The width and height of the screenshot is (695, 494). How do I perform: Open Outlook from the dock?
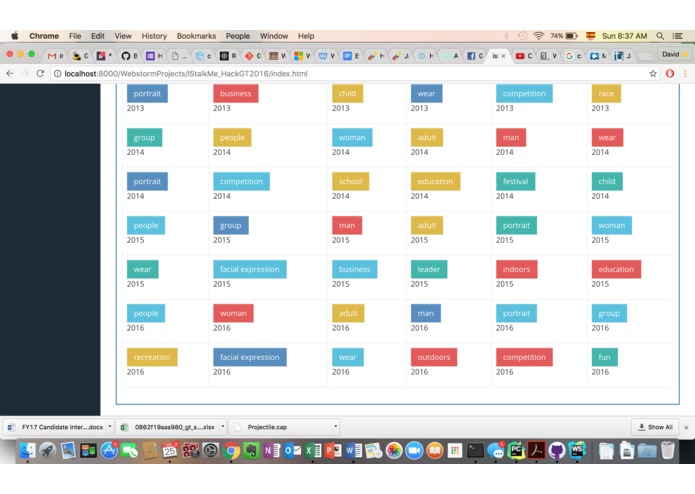293,451
